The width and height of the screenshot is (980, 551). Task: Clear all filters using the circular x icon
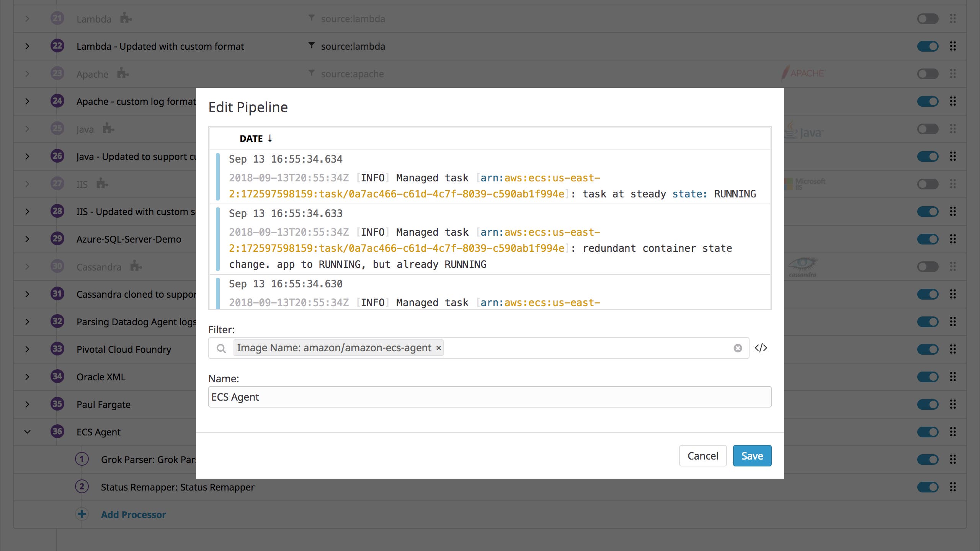[x=737, y=348]
